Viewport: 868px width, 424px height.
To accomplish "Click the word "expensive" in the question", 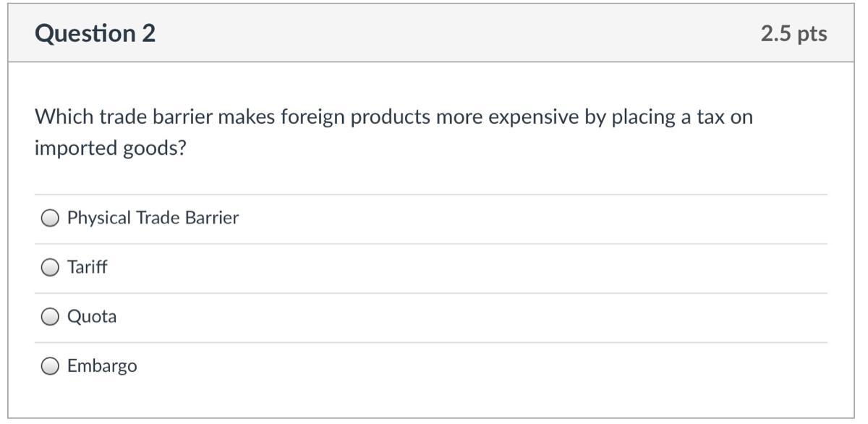I will 533,116.
